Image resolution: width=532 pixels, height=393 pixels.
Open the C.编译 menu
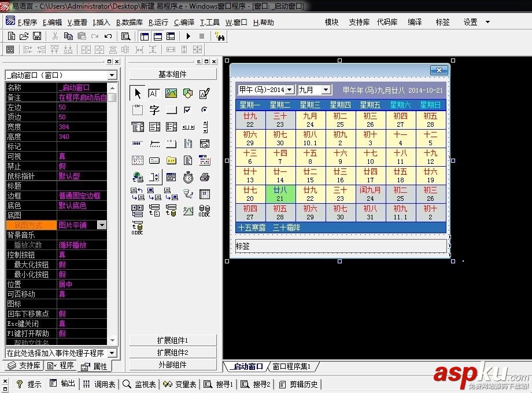[x=184, y=23]
